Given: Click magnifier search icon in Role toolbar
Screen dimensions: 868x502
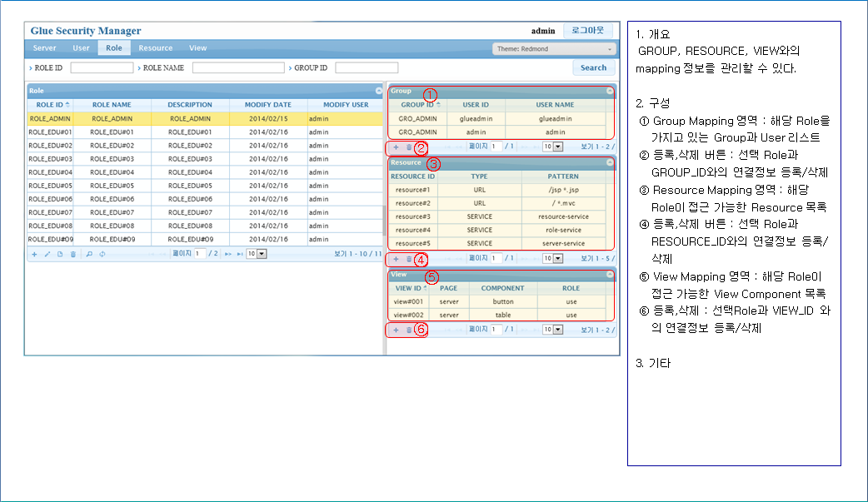Looking at the screenshot, I should 89,253.
